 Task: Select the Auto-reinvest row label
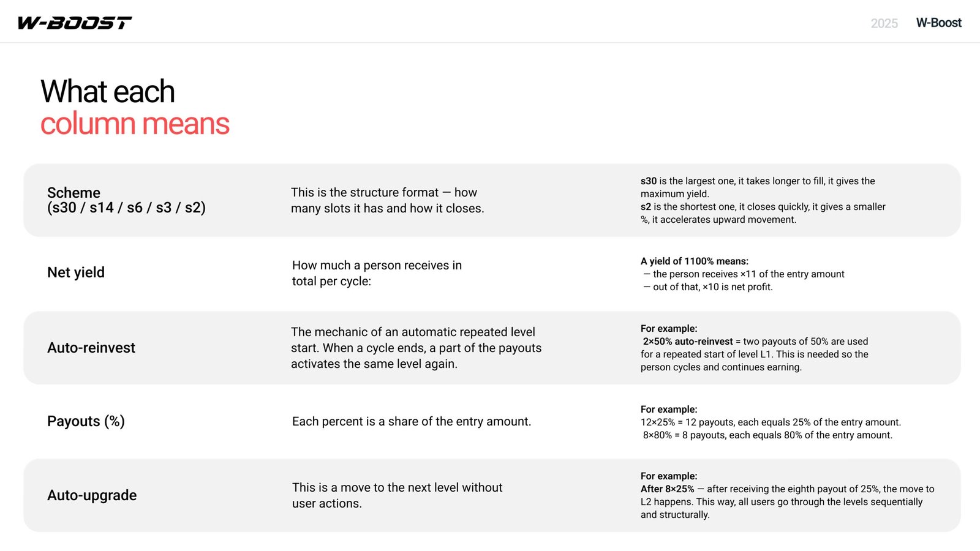[x=91, y=348]
